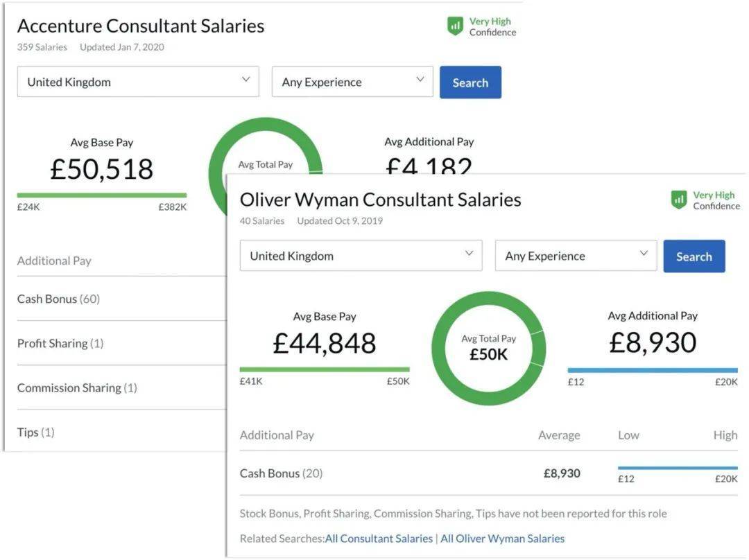Click Accenture base pay green range bar

click(x=102, y=195)
